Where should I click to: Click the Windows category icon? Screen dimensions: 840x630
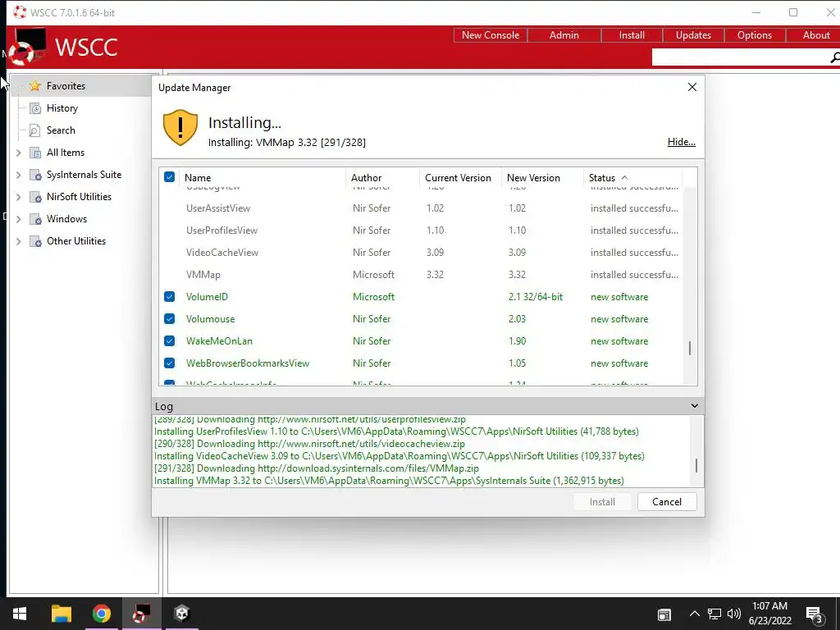tap(34, 219)
